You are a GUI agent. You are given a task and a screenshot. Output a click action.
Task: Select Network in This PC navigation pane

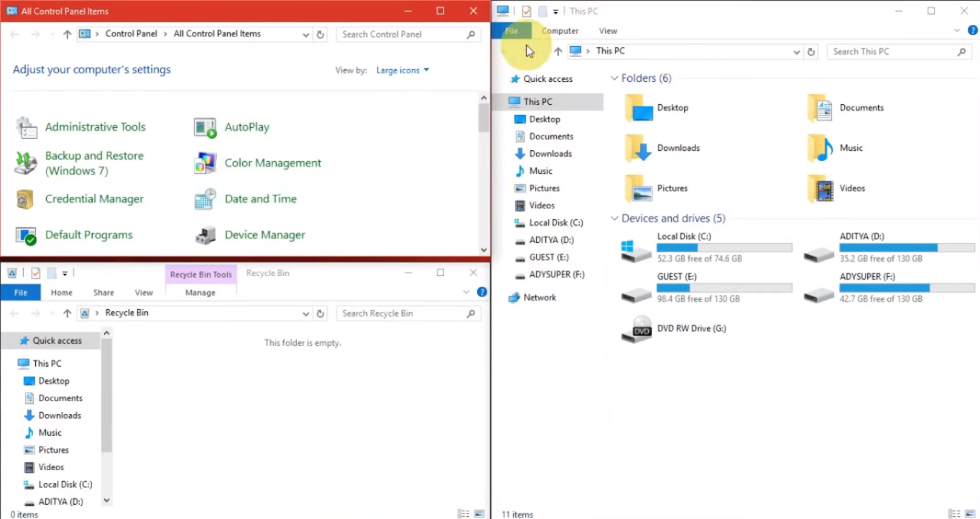point(540,298)
